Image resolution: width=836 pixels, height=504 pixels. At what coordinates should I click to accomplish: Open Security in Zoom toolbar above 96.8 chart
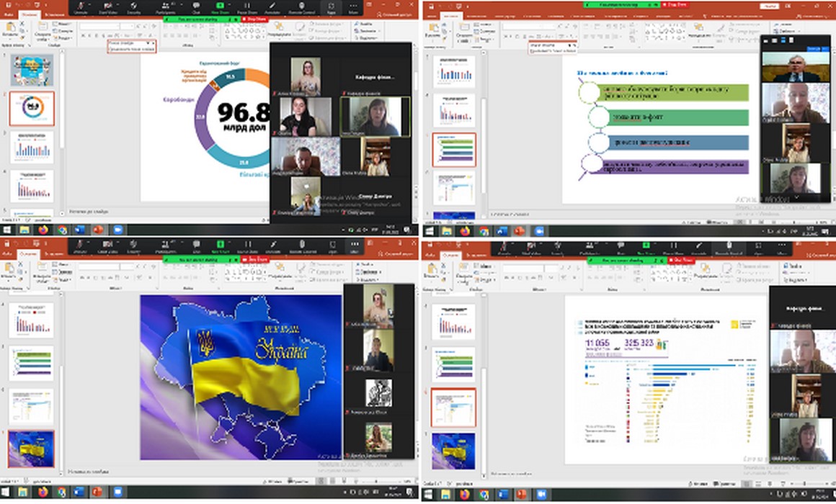coord(134,6)
